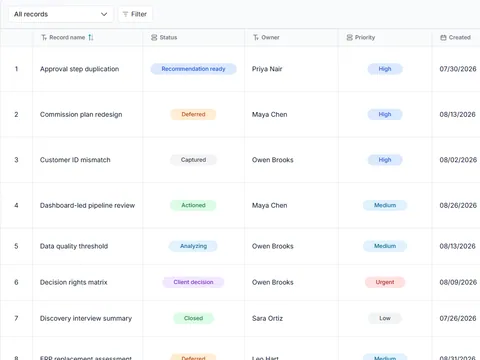
Task: Click the Status column select-type icon
Action: click(x=154, y=37)
